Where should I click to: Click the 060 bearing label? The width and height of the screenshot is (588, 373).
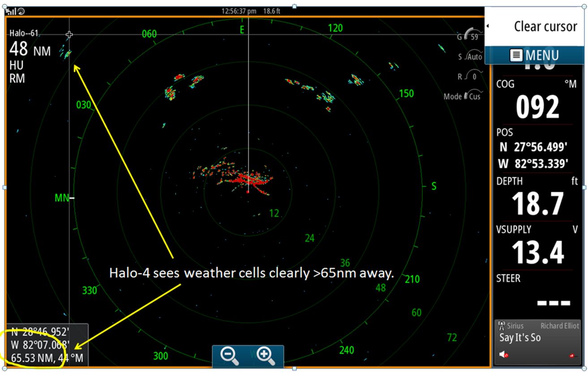coord(150,34)
